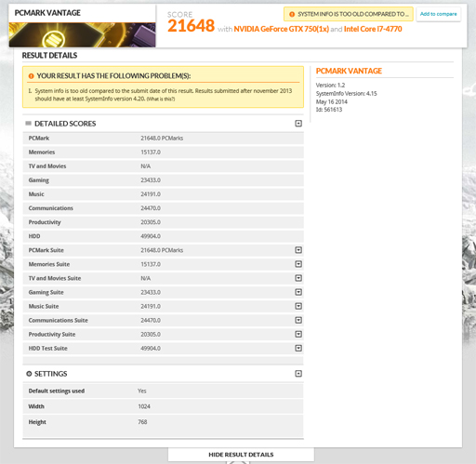Click the PCMark Vantage banner thumbnail

click(x=82, y=34)
